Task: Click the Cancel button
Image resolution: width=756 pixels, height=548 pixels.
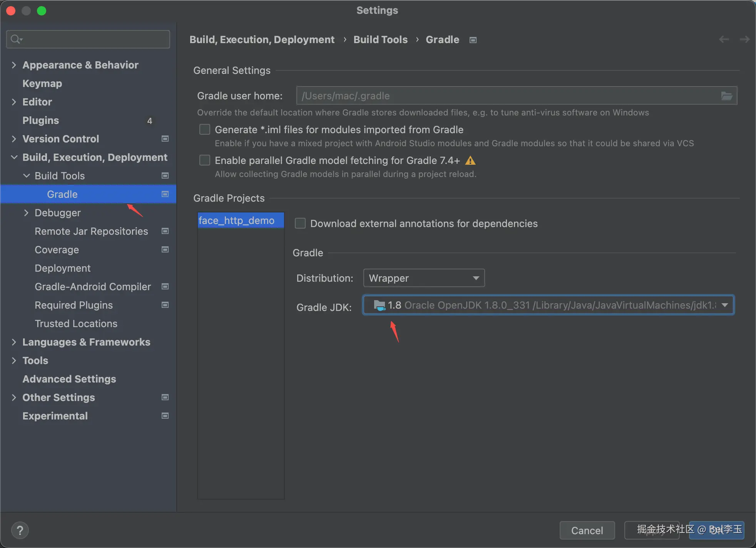Action: [587, 530]
